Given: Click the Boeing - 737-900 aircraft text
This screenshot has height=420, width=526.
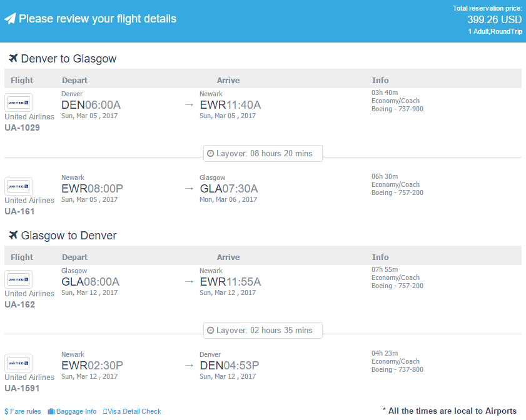Looking at the screenshot, I should 398,109.
